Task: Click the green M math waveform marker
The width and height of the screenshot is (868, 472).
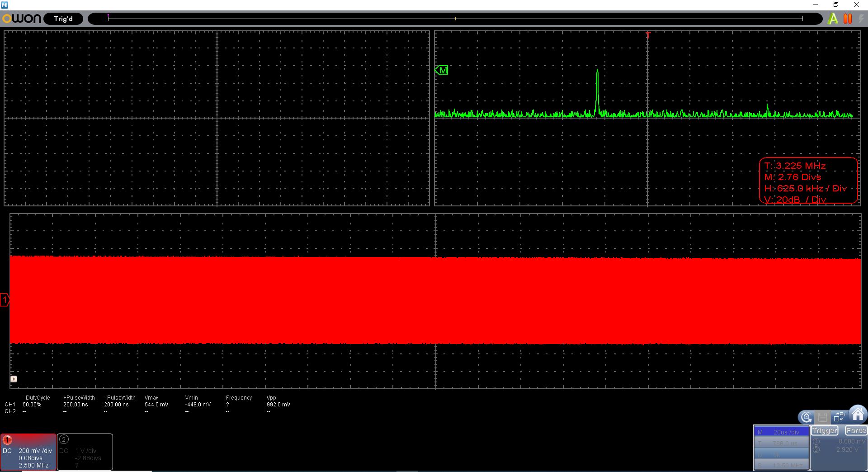Action: coord(441,70)
